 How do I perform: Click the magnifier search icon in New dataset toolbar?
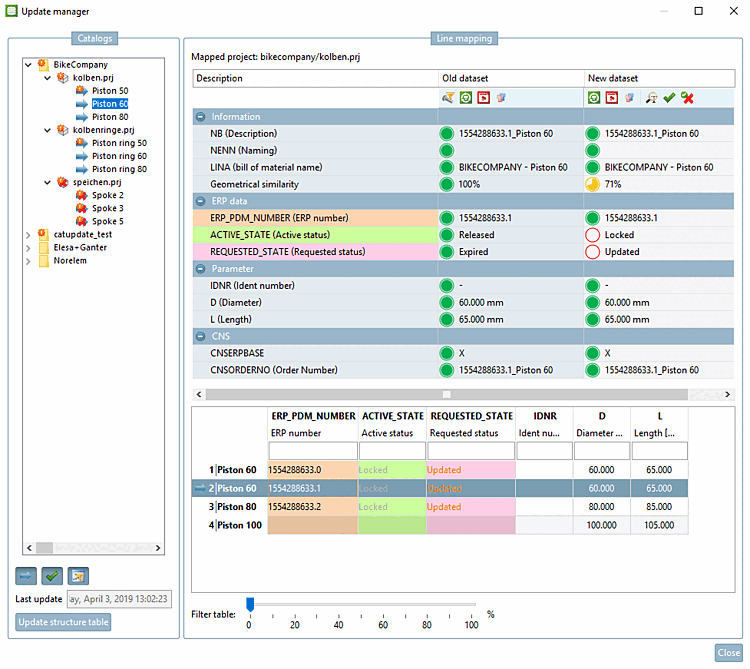click(651, 98)
